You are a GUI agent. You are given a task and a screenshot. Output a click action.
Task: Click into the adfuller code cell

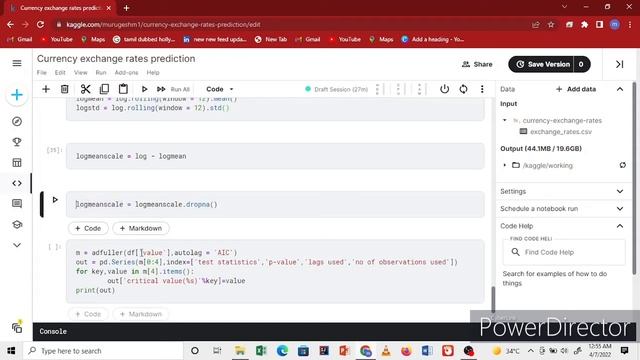275,271
